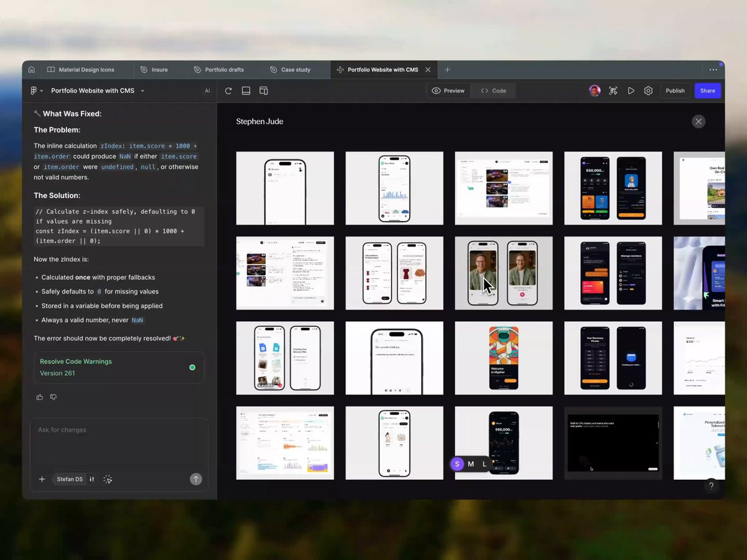Open the two-portrait phones thumbnail
Viewport: 747px width, 560px height.
504,273
